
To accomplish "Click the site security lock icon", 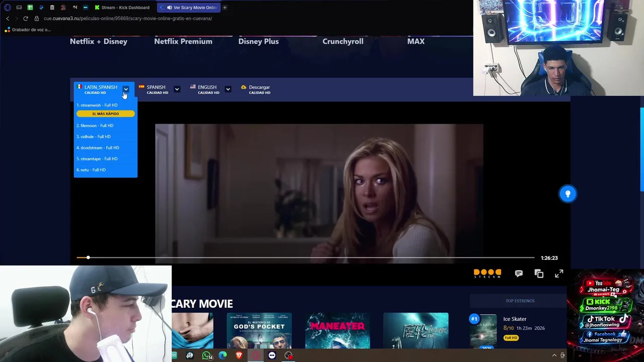I will coord(36,19).
